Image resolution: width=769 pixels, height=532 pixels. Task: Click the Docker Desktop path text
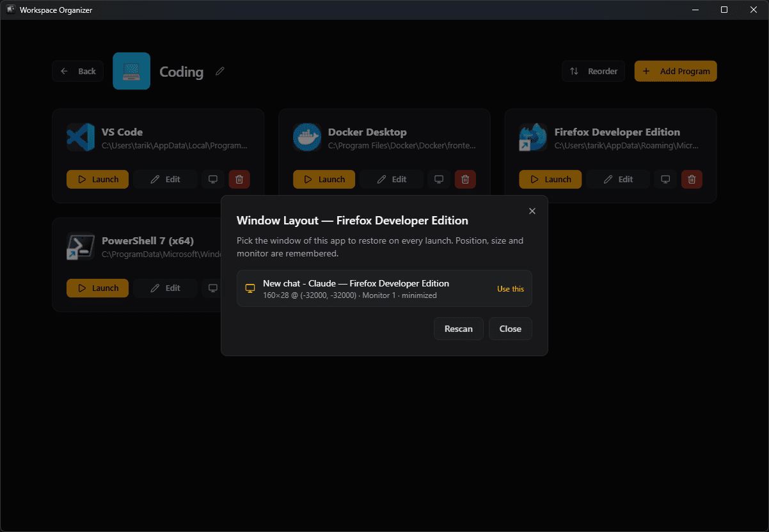point(402,145)
